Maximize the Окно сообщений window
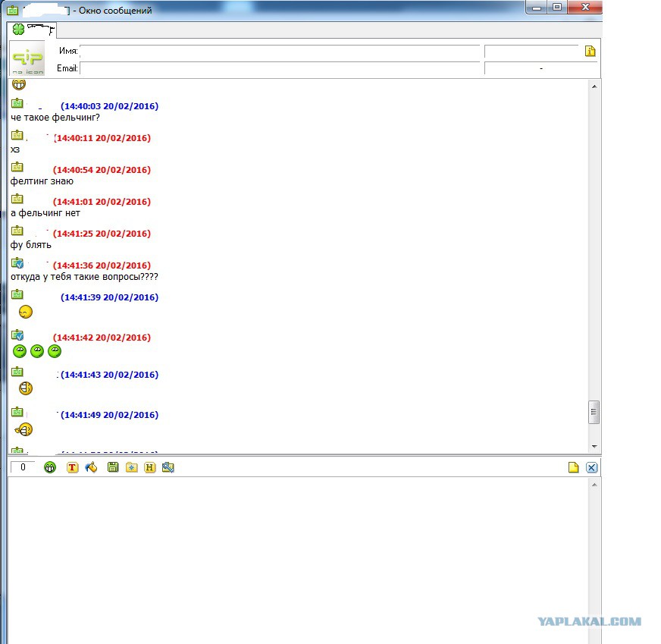The image size is (661, 644). click(557, 7)
